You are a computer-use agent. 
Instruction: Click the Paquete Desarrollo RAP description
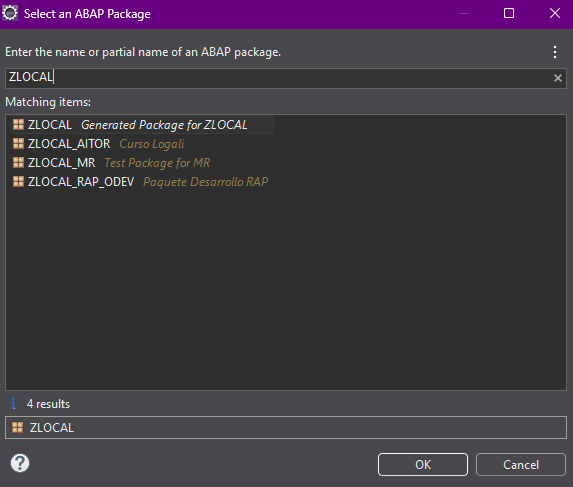coord(205,182)
